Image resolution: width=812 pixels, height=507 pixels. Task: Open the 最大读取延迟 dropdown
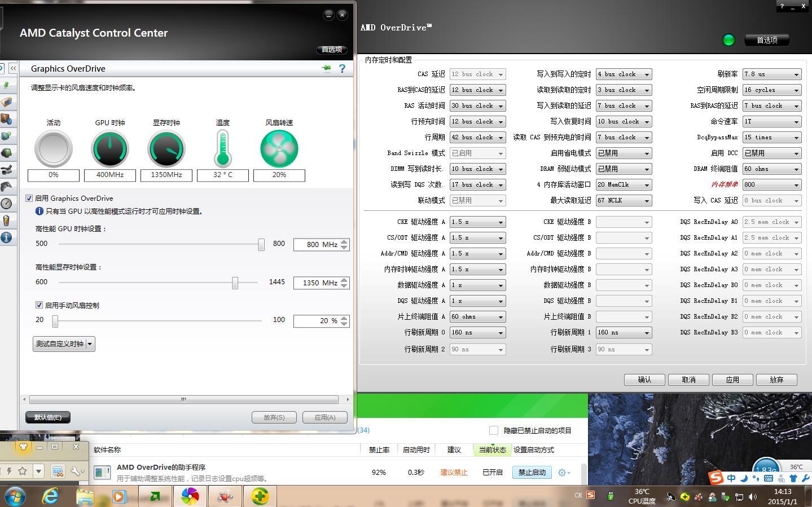(x=624, y=201)
